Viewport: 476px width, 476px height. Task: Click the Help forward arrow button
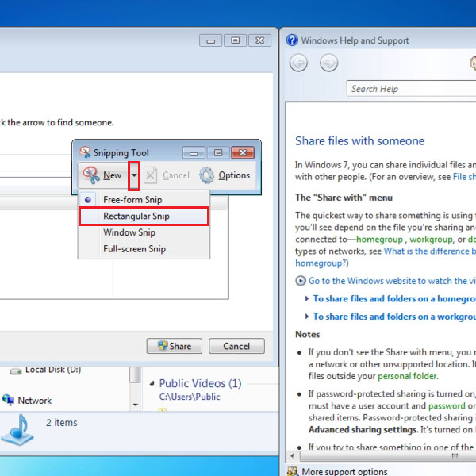(x=328, y=63)
